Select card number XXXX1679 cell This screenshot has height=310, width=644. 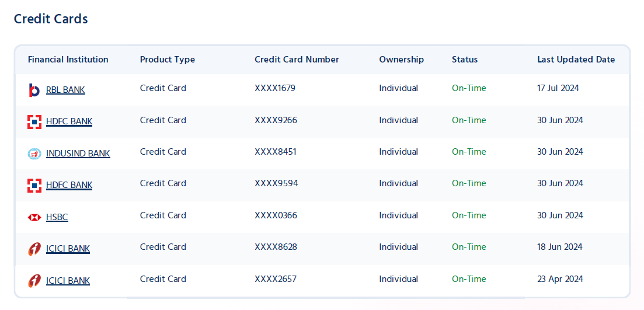point(275,88)
